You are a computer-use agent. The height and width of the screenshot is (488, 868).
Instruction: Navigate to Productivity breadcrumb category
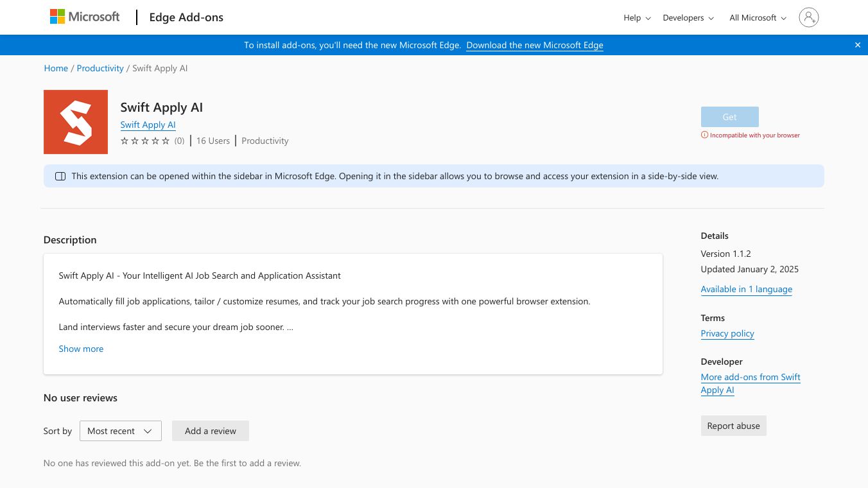(100, 68)
